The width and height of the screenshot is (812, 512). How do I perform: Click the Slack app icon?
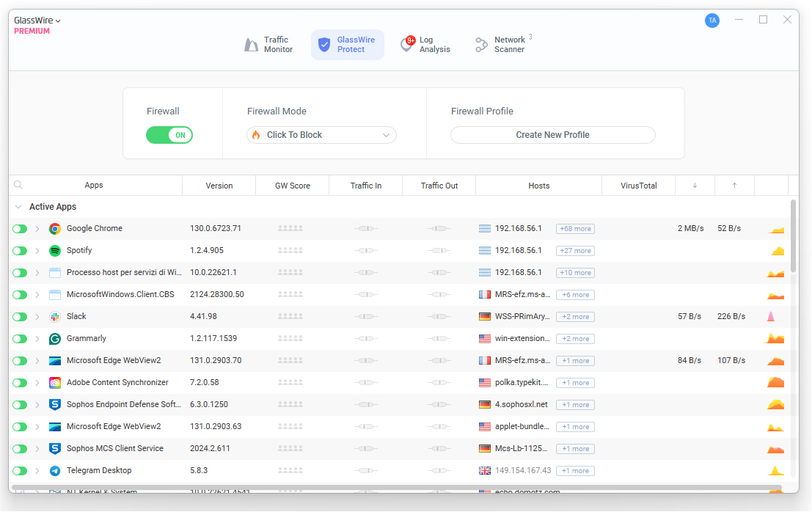pos(55,317)
